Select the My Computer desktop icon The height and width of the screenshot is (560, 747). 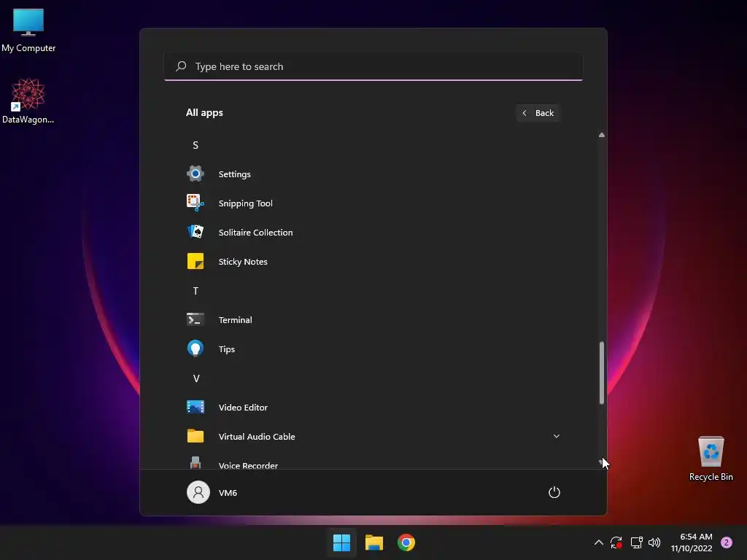pyautogui.click(x=28, y=30)
